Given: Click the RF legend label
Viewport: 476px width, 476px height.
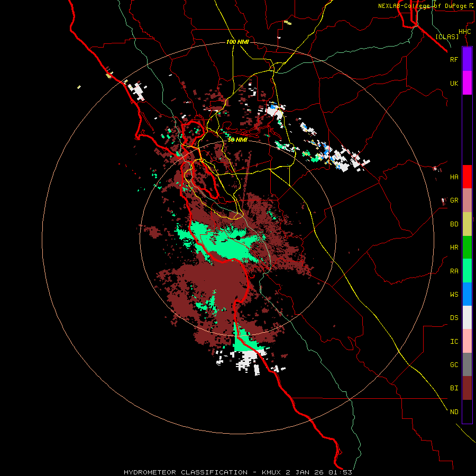Looking at the screenshot, I should pos(454,60).
